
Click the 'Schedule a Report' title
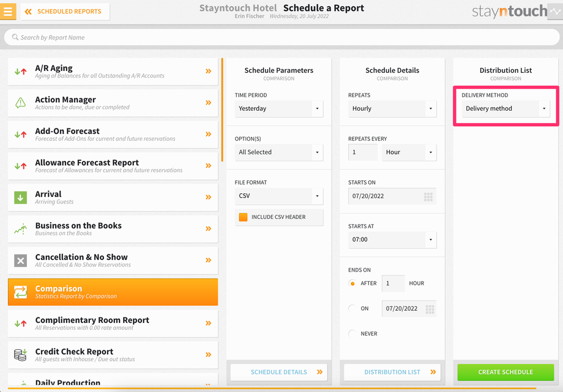[x=324, y=9]
